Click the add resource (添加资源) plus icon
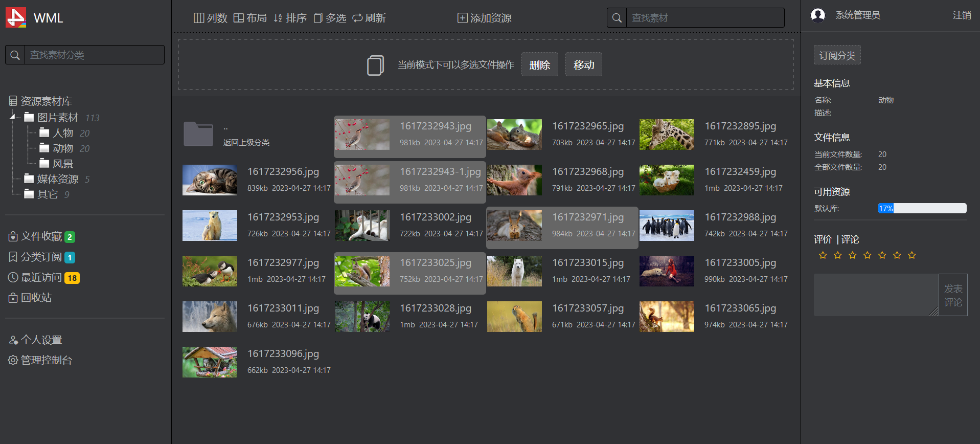 462,18
